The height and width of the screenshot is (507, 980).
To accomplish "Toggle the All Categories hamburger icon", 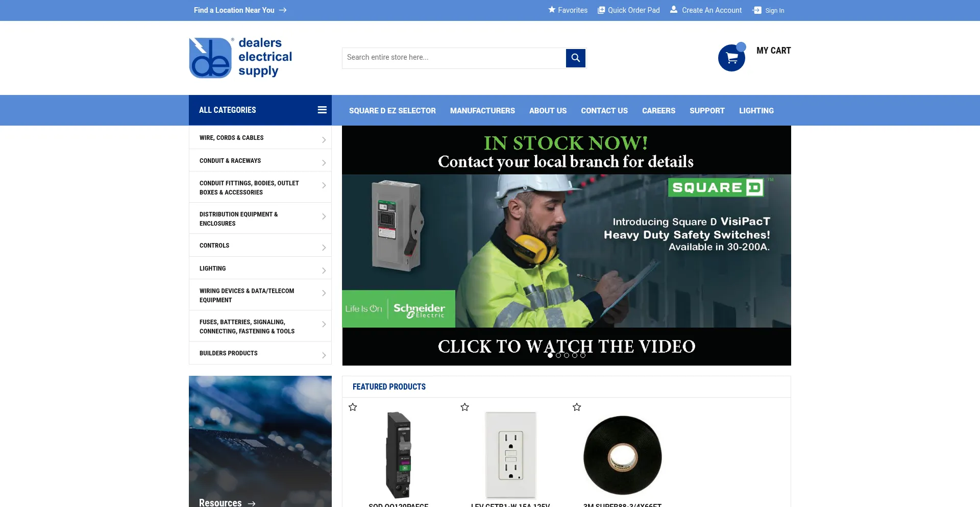I will pyautogui.click(x=322, y=110).
